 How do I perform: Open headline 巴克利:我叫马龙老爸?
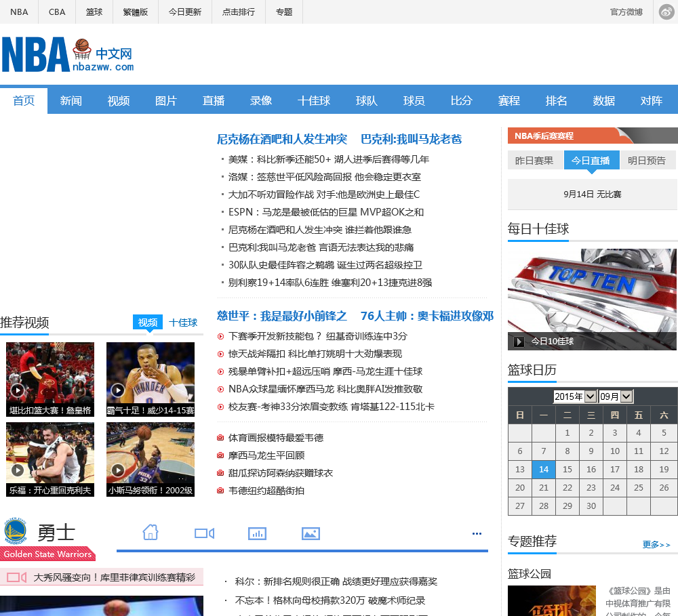412,139
